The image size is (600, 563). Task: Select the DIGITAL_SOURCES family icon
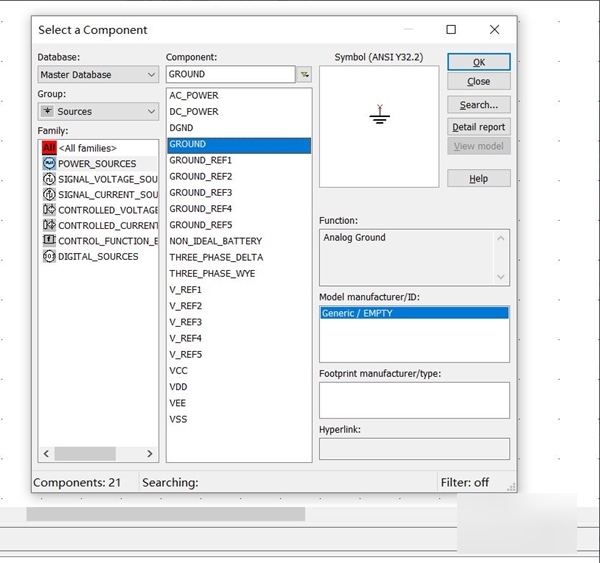pos(49,257)
